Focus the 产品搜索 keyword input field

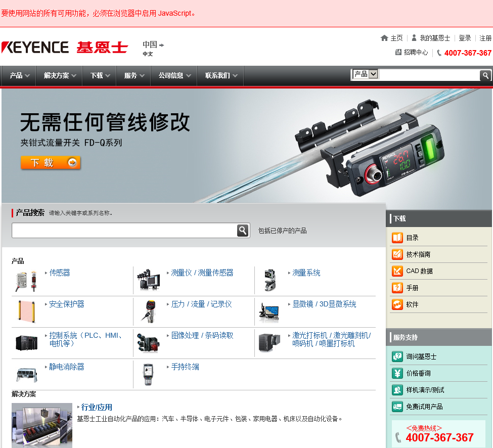click(124, 231)
